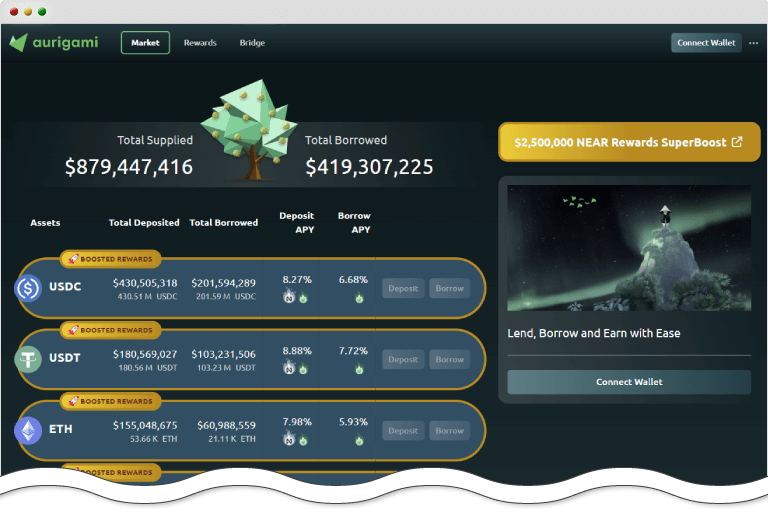Click the total supplied value $879,447,416
768x515 pixels.
[129, 167]
